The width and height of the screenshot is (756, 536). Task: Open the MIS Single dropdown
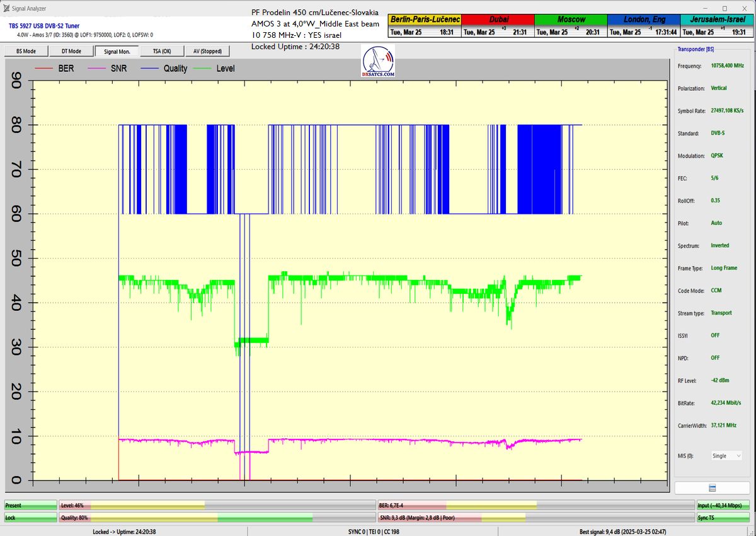coord(726,455)
